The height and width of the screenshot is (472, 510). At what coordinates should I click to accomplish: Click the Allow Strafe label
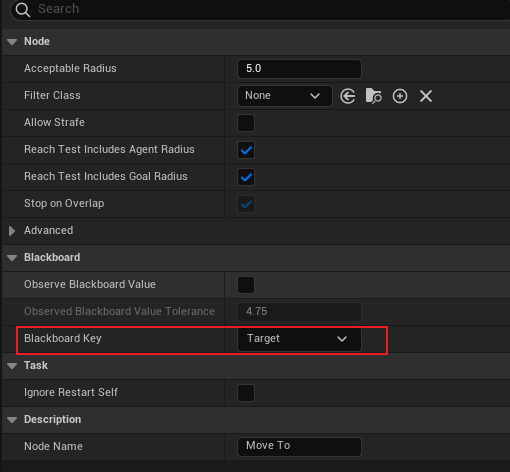click(54, 122)
